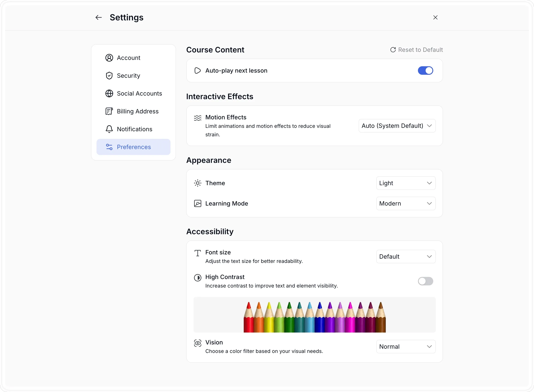
Task: Click the colored pencils preview image
Action: pos(314,315)
